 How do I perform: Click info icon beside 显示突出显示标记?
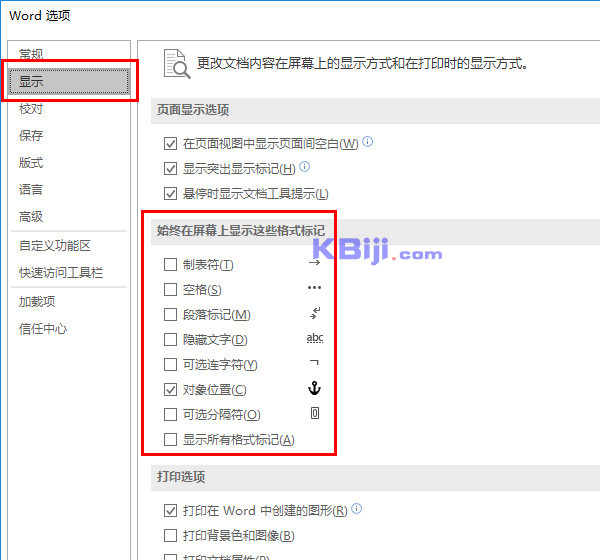pos(305,167)
